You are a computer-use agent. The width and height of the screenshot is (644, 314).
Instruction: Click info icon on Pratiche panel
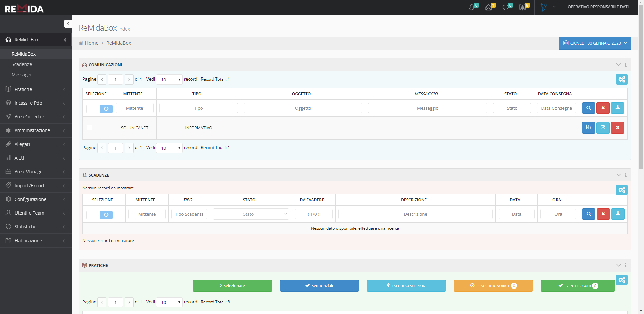point(626,265)
